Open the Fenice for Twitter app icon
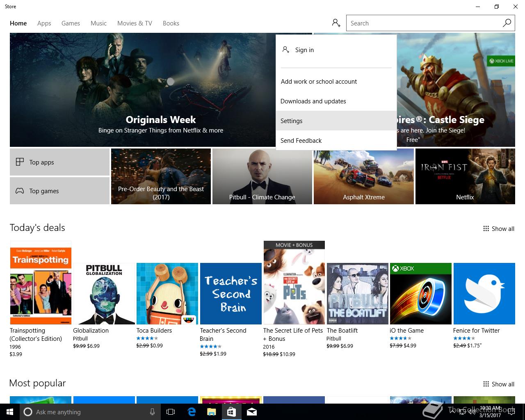The width and height of the screenshot is (525, 420). [484, 294]
